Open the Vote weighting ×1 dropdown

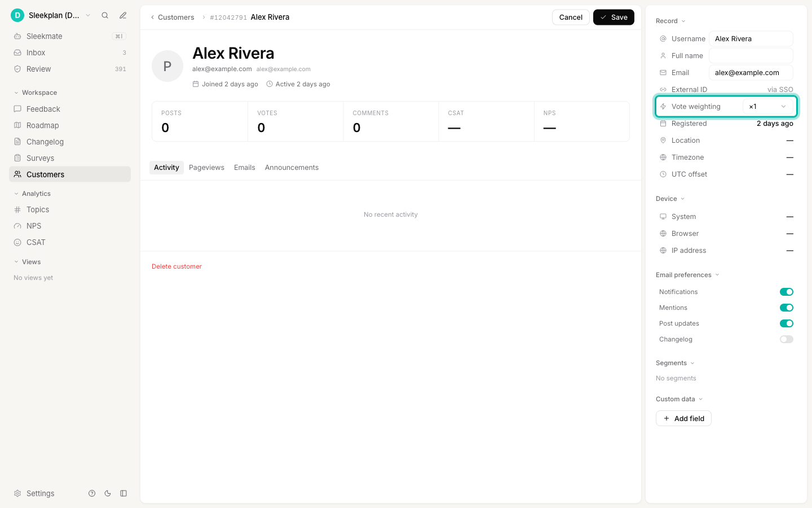point(768,107)
